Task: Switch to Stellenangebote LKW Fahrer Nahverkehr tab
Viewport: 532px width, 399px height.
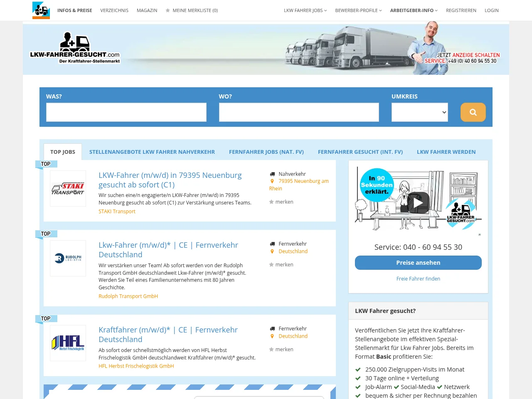Action: [152, 152]
